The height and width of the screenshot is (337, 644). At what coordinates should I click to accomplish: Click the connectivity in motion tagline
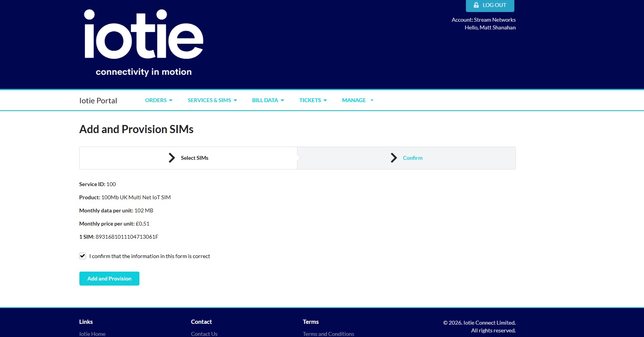[144, 72]
